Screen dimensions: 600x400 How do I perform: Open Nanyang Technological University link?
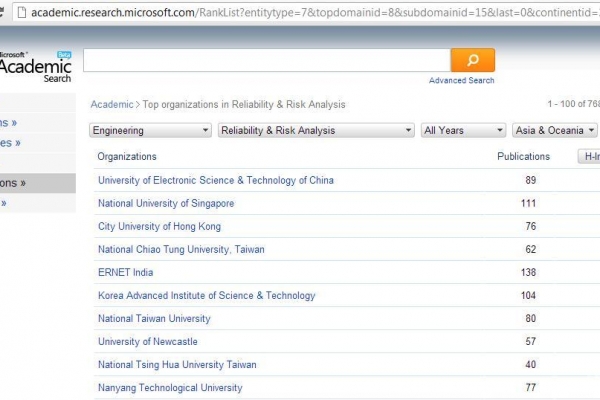point(170,387)
